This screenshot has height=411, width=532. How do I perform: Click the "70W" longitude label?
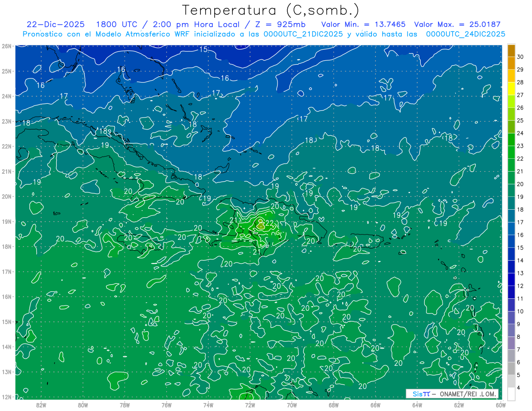tap(292, 405)
